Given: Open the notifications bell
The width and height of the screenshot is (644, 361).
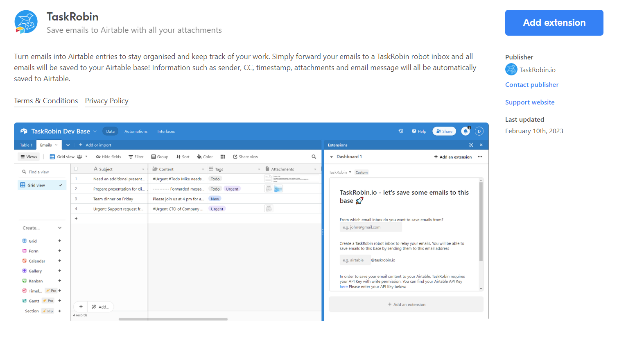Looking at the screenshot, I should tap(465, 131).
